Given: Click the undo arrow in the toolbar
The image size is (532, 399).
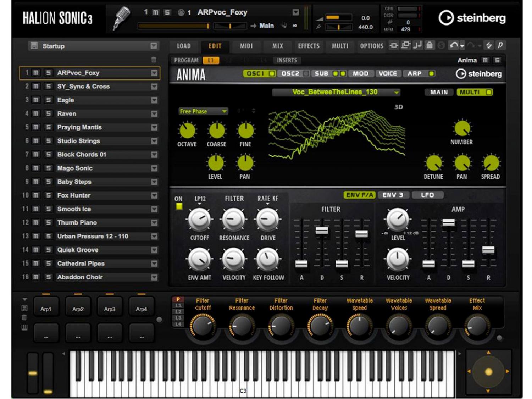Looking at the screenshot, I should click(454, 45).
